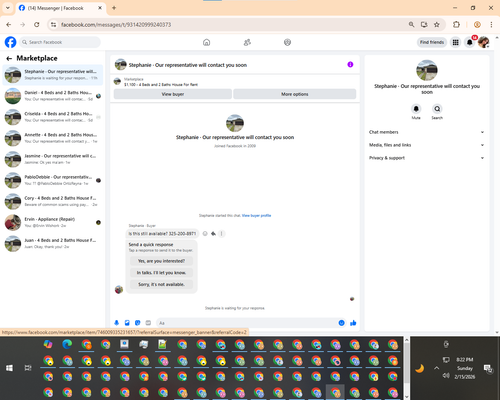Screen dimensions: 500x400
Task: Open Ervin - Appliance (Repair) conversation
Action: pyautogui.click(x=53, y=222)
